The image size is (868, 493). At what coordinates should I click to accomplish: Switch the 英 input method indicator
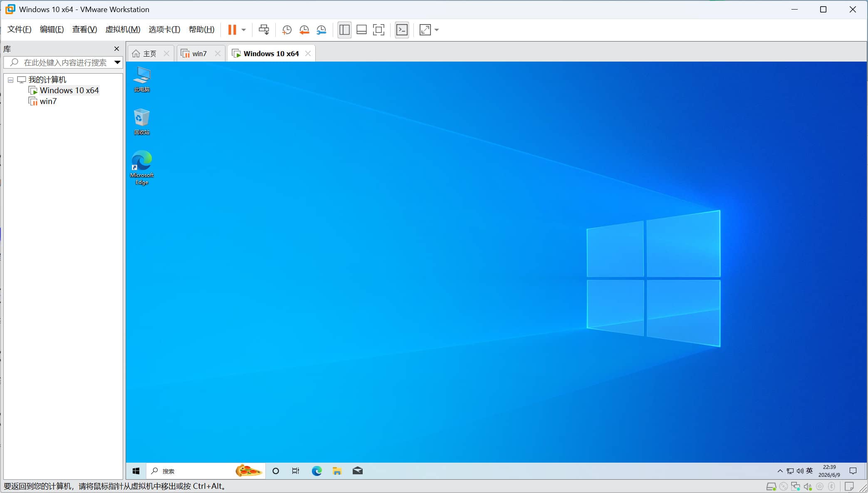(x=809, y=471)
